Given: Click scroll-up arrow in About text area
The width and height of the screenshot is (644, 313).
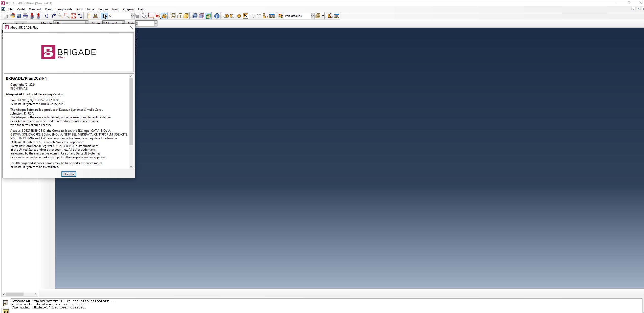Looking at the screenshot, I should click(131, 76).
